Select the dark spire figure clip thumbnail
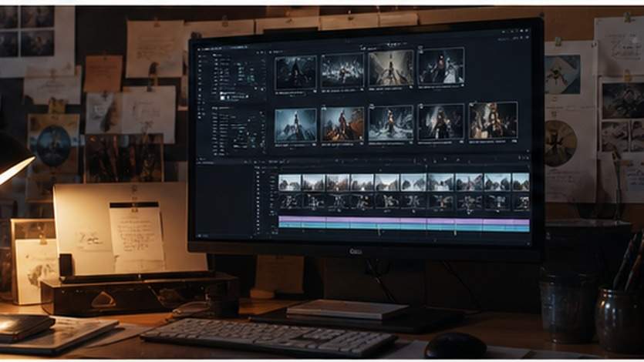Screen dimensions: 644x362 (x=295, y=73)
